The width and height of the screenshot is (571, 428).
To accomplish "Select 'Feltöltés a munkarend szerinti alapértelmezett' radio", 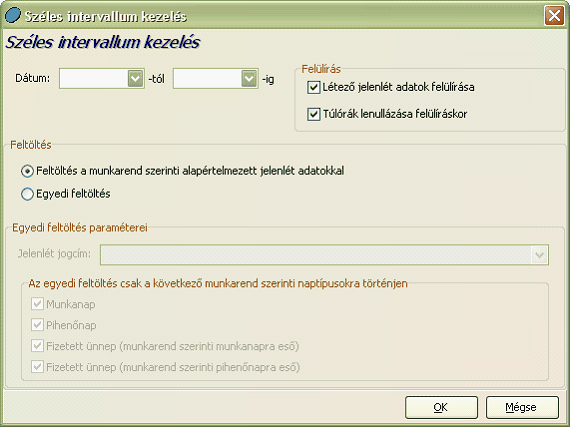I will (x=27, y=171).
